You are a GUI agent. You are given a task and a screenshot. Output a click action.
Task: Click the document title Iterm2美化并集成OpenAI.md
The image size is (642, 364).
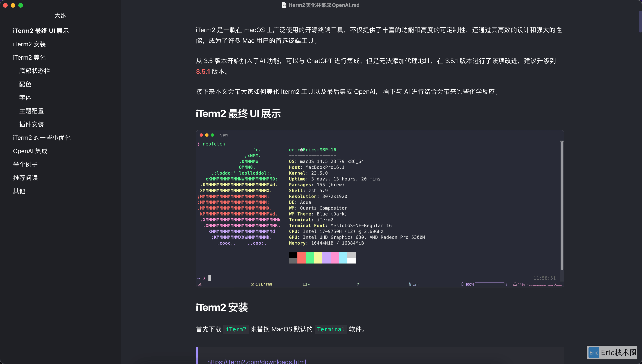(x=324, y=5)
